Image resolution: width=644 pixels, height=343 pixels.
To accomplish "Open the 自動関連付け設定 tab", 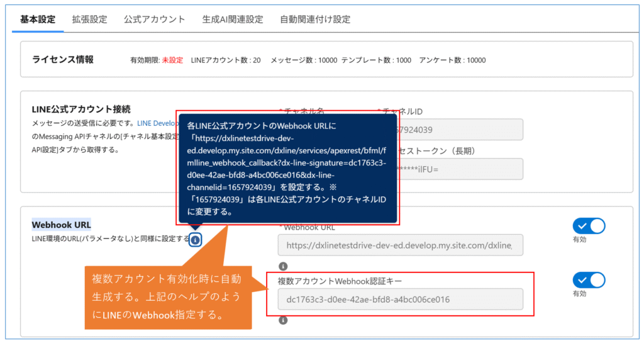I will (315, 20).
